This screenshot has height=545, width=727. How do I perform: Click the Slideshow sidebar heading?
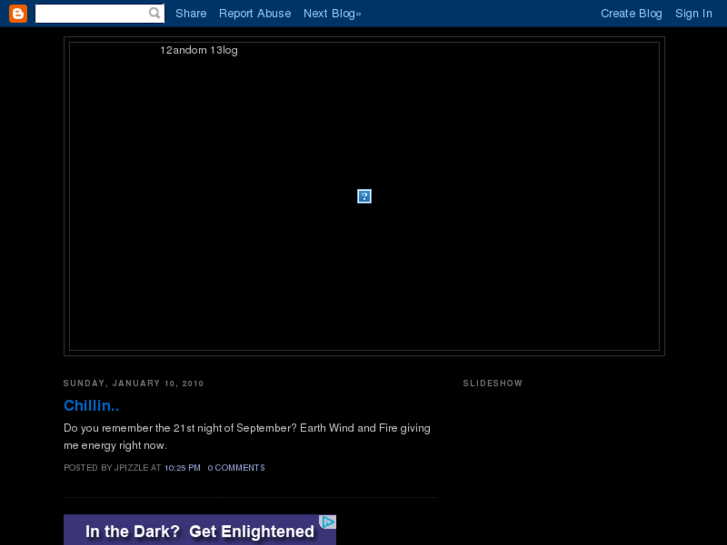[x=492, y=383]
